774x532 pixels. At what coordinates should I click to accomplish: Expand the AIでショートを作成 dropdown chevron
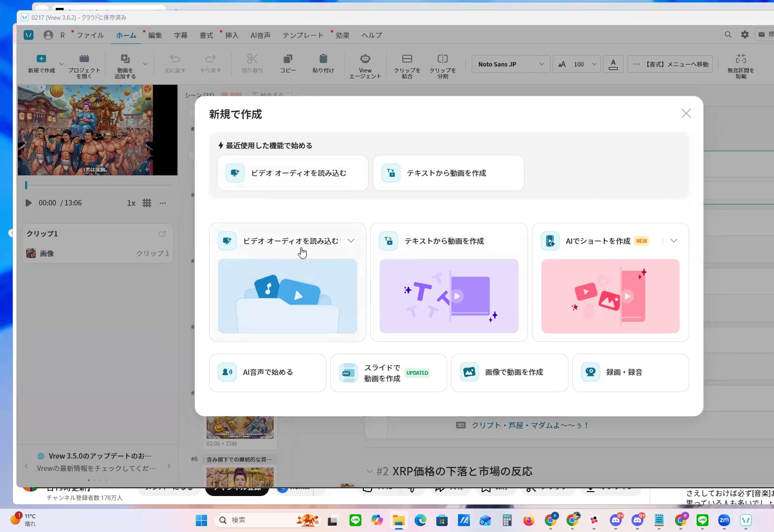pyautogui.click(x=674, y=241)
